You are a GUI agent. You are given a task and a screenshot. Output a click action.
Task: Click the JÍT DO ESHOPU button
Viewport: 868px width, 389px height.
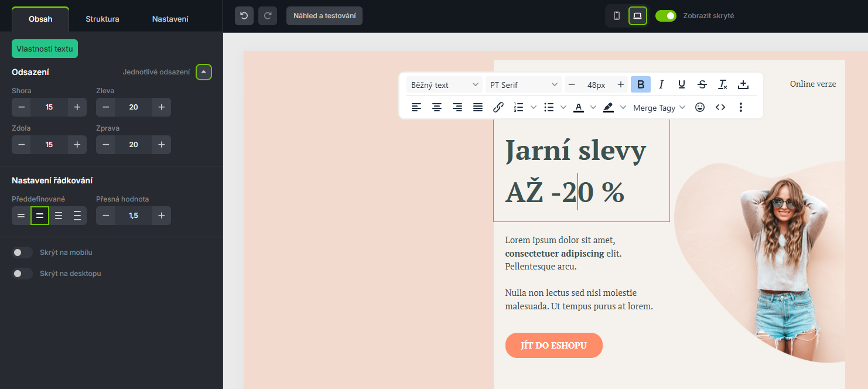(x=553, y=345)
